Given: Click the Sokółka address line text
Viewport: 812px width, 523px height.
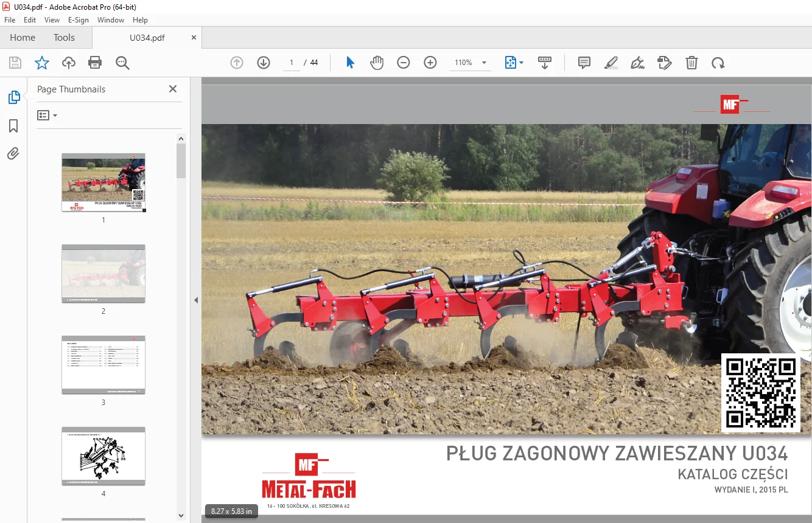Looking at the screenshot, I should click(x=309, y=506).
